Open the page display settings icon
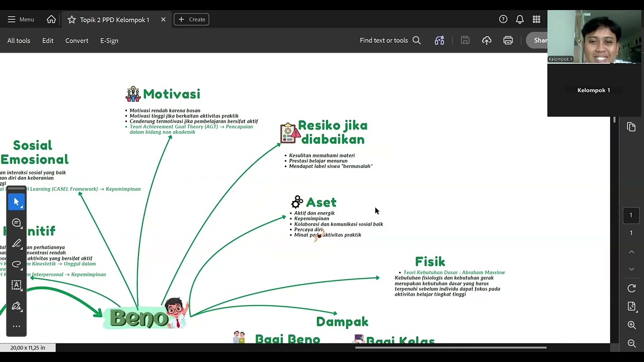Screen dimensions: 644x362 click(632, 306)
